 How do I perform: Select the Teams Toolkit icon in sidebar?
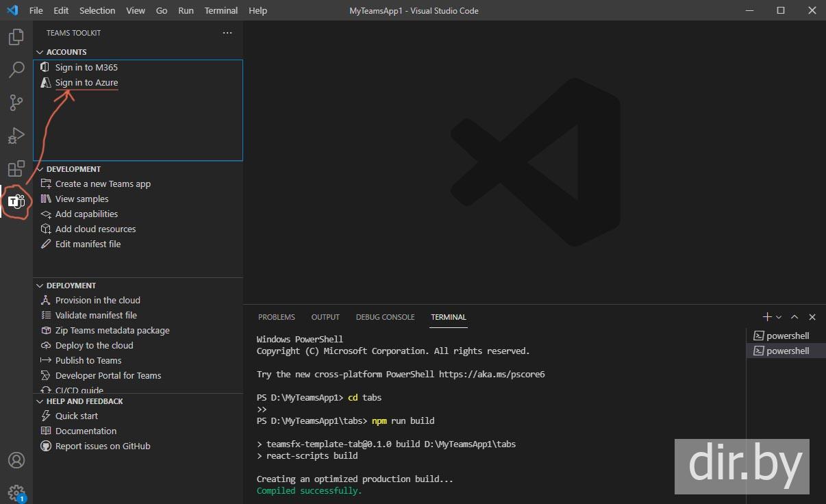click(16, 201)
